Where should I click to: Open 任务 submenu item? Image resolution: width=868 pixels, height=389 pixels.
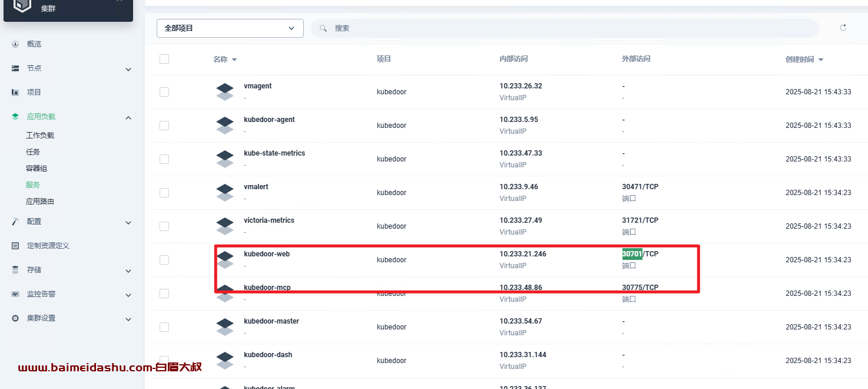pyautogui.click(x=33, y=152)
